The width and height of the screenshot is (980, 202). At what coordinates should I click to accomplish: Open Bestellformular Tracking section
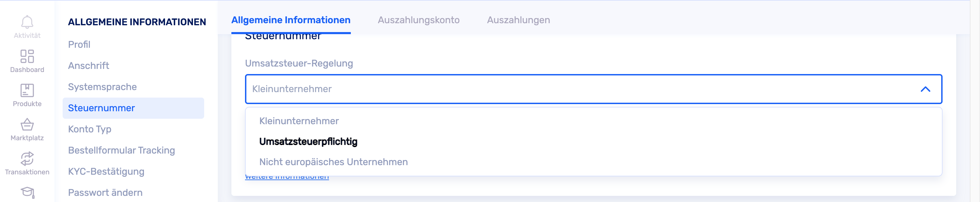coord(121,150)
